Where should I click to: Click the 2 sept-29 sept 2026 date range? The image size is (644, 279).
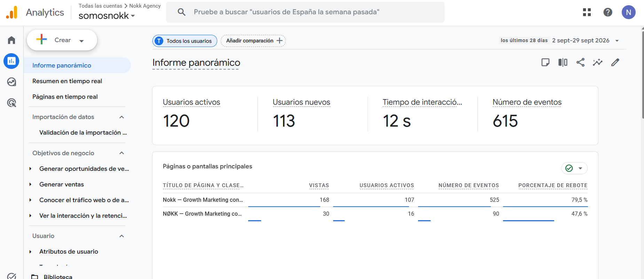pos(581,40)
